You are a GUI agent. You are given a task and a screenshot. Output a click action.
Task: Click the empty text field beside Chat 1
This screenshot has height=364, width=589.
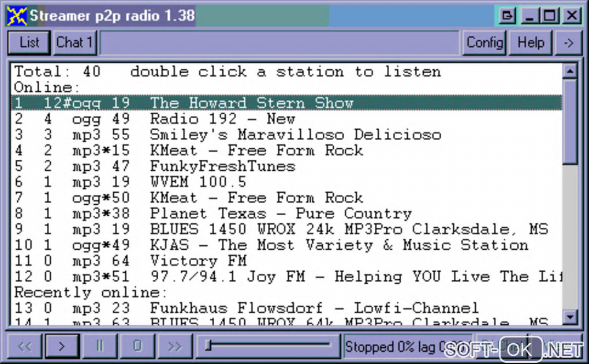[x=279, y=43]
